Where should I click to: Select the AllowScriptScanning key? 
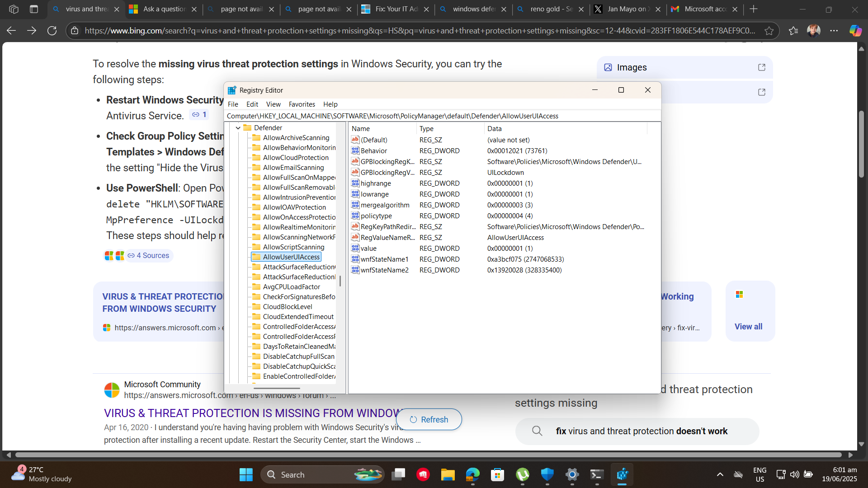click(293, 247)
